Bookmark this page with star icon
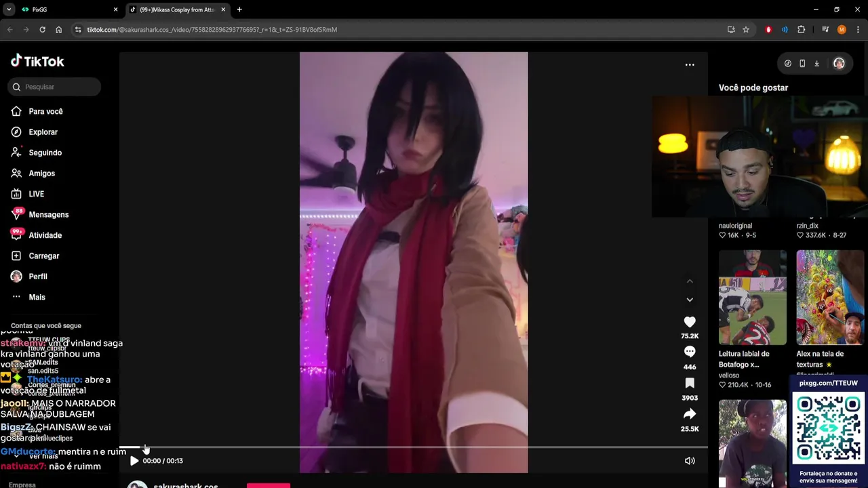 [746, 30]
